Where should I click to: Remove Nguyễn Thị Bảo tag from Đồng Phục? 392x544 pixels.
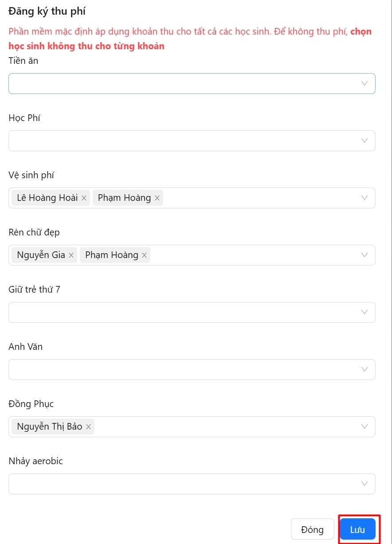tap(88, 427)
